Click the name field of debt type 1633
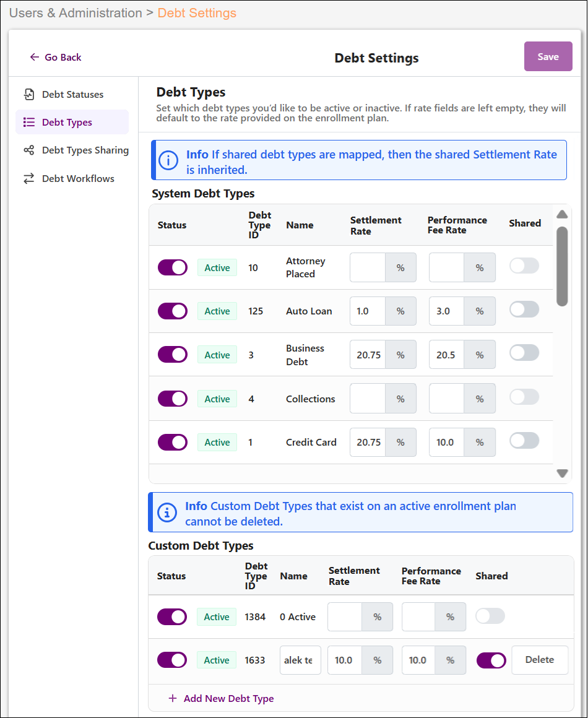 click(x=300, y=660)
